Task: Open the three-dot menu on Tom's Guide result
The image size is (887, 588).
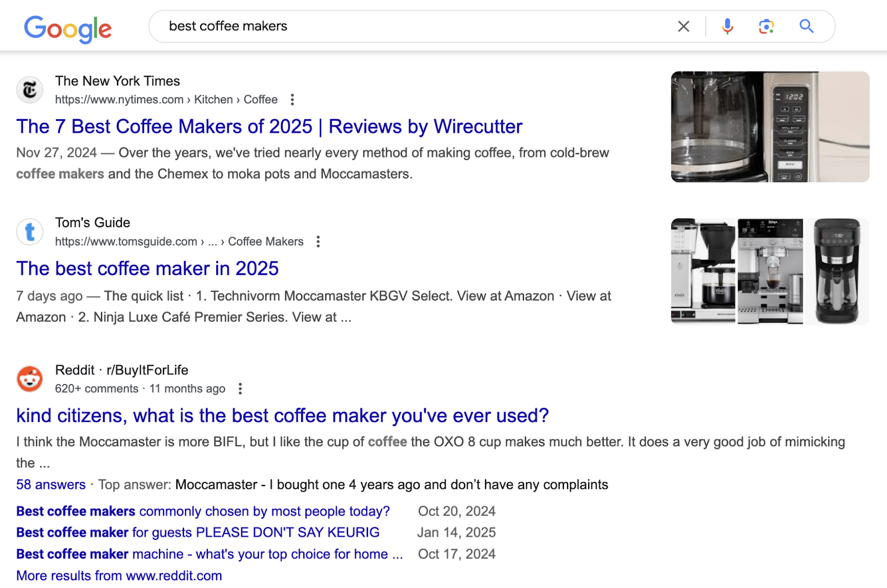Action: coord(318,241)
